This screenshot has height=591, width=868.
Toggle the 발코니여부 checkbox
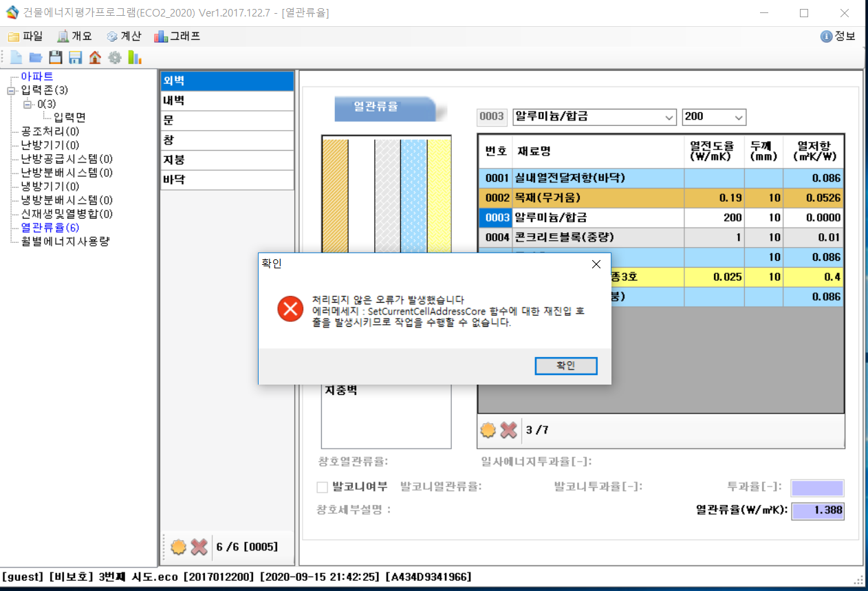322,487
